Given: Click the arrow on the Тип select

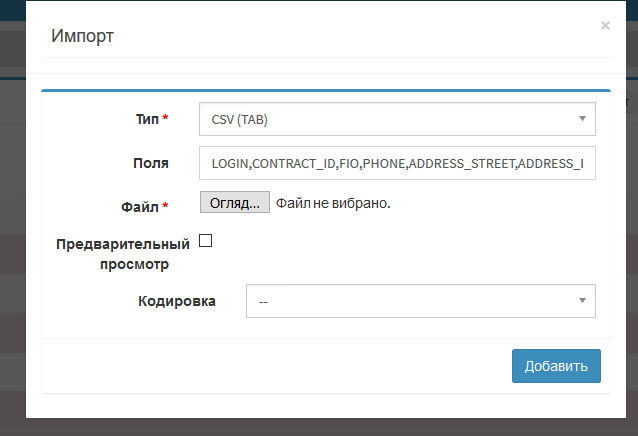Looking at the screenshot, I should click(582, 119).
